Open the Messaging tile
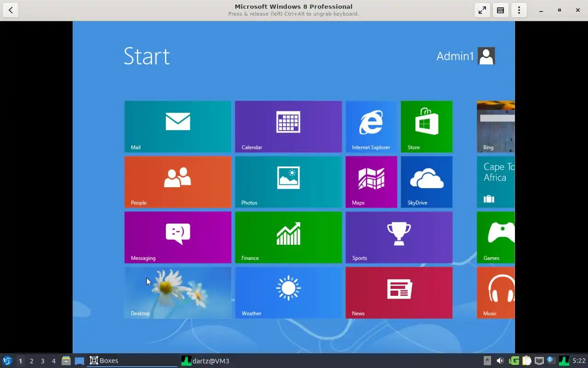The width and height of the screenshot is (588, 368). coord(178,237)
